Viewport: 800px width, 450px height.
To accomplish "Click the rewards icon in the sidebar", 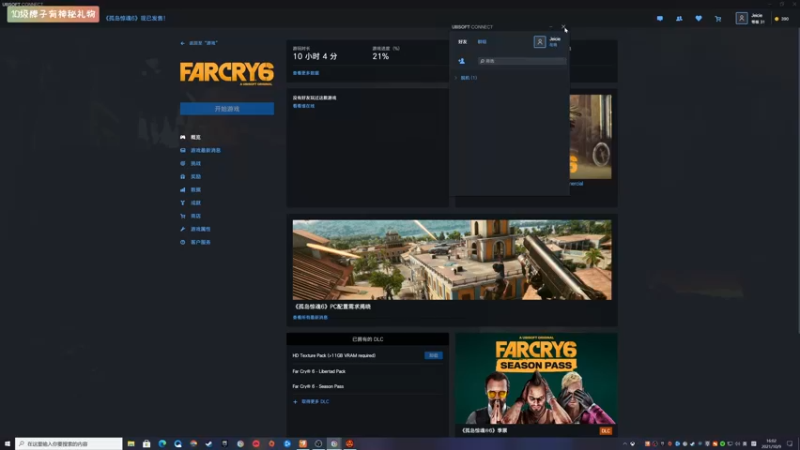I will pos(183,177).
